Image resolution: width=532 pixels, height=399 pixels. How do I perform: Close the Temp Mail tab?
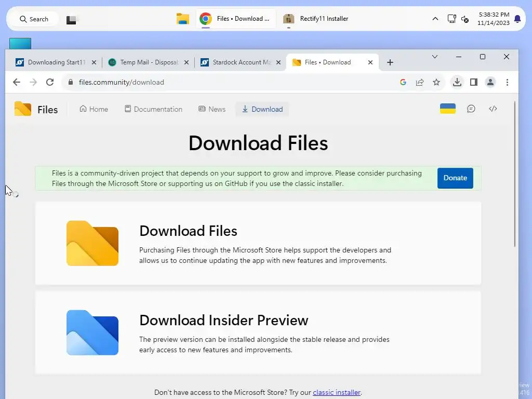[187, 62]
